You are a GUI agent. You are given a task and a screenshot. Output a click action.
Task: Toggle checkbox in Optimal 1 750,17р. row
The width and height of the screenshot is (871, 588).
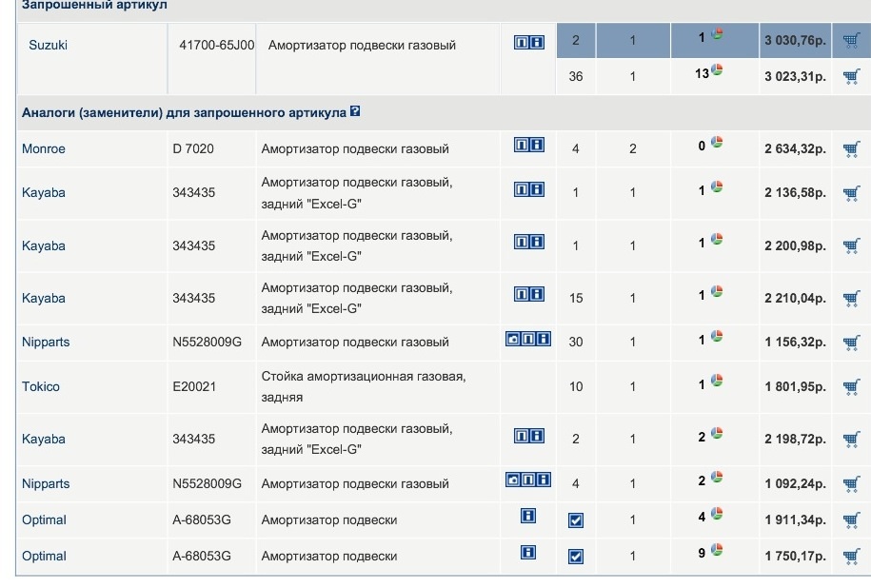[575, 557]
